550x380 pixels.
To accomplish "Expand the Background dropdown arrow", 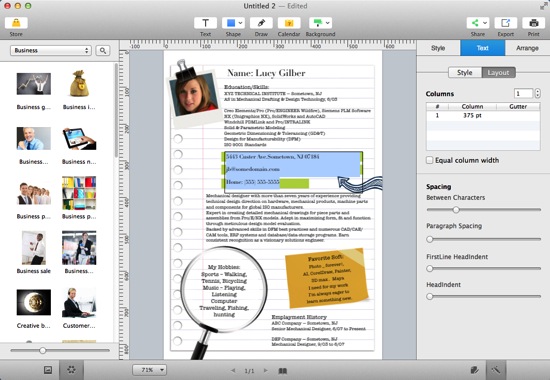I will [328, 23].
